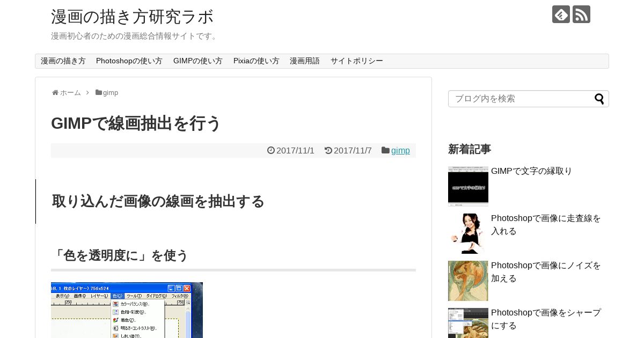644x338 pixels.
Task: Open article Photoshopで画像に走査線を入れる
Action: point(546,225)
